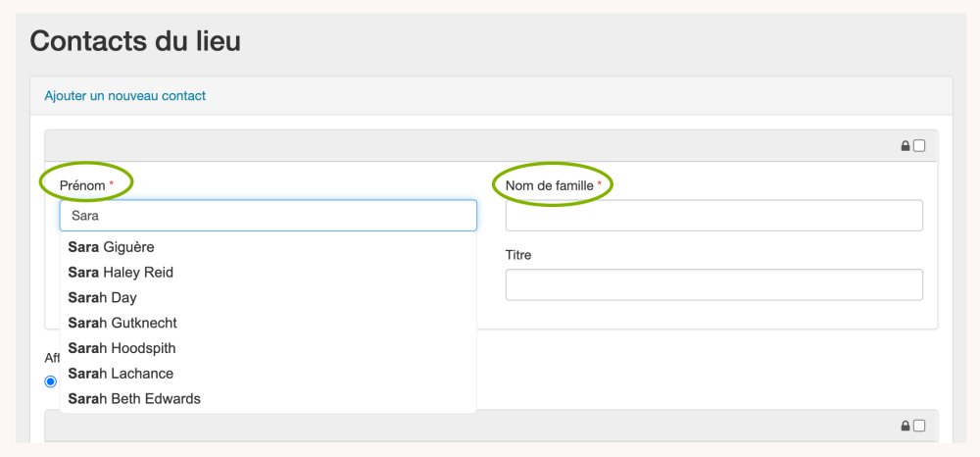The height and width of the screenshot is (457, 980).
Task: Click the lock icon in the second contact header
Action: [x=906, y=426]
